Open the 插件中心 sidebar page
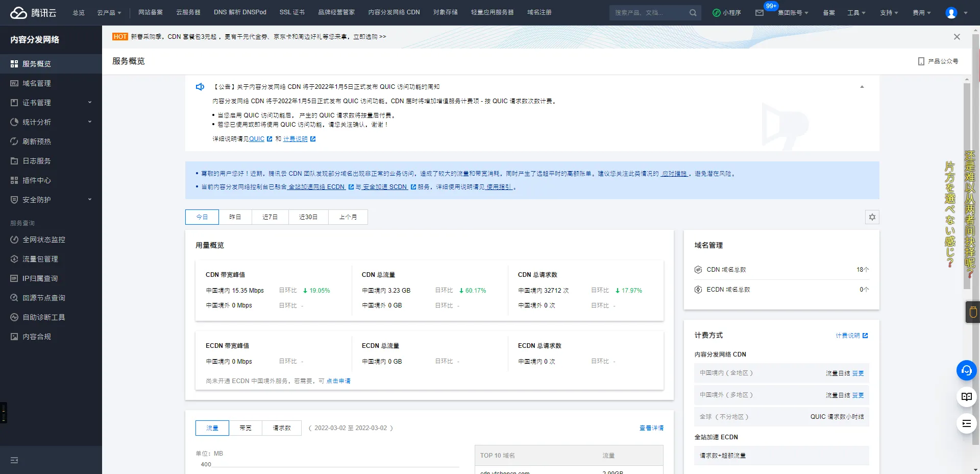Viewport: 980px width, 474px height. pos(36,180)
